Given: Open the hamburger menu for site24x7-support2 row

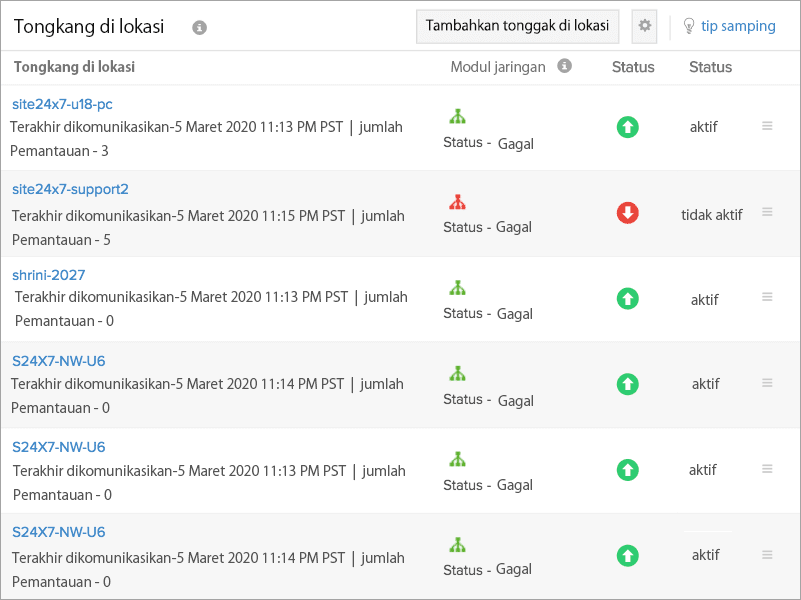Looking at the screenshot, I should coord(767,211).
